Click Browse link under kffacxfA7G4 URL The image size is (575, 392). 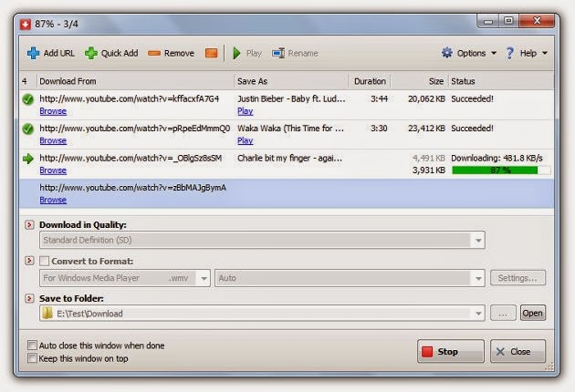53,111
